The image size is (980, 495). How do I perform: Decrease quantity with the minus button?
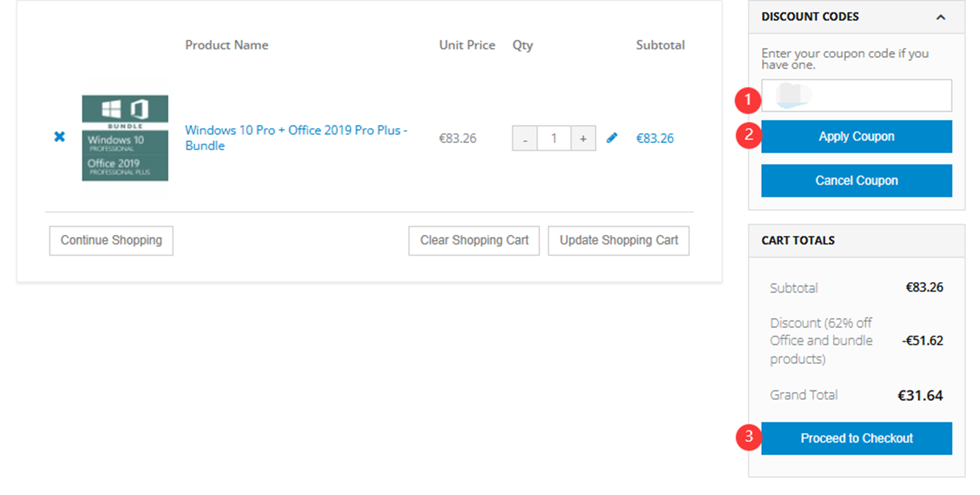(x=525, y=138)
